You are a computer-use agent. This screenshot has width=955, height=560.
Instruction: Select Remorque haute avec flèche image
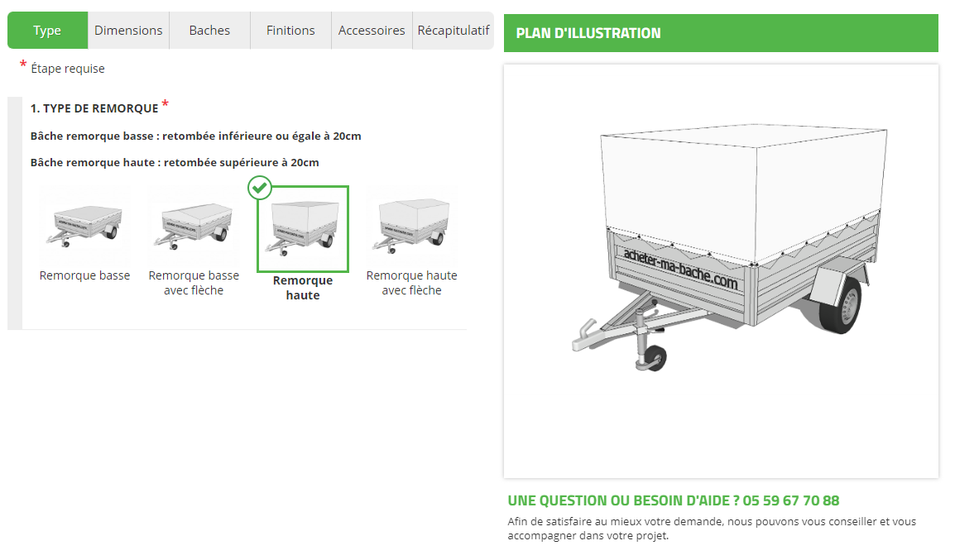(412, 226)
